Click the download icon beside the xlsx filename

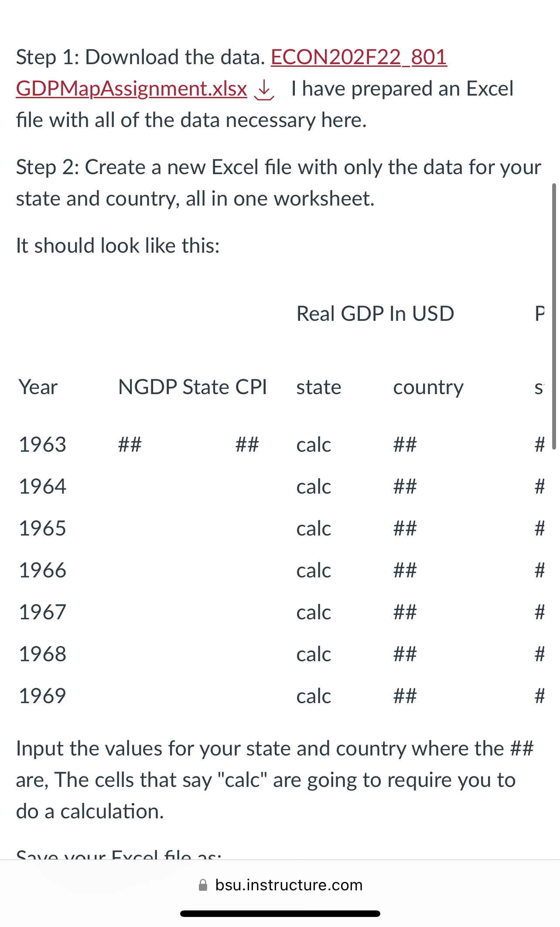(263, 90)
